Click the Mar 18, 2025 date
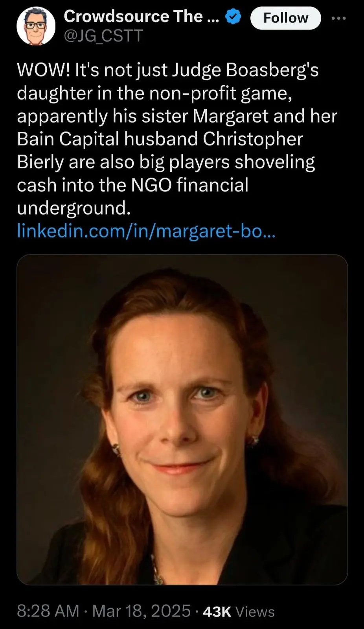Screen dimensions: 364x629 [141, 611]
